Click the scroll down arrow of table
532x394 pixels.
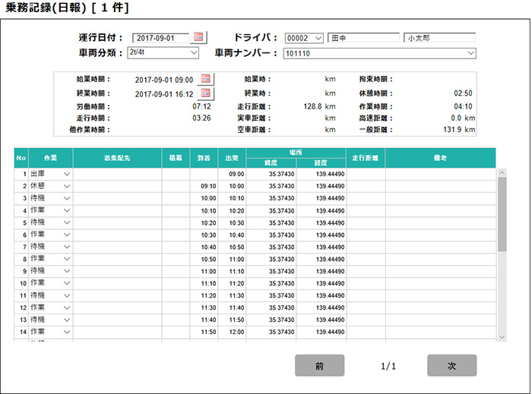pyautogui.click(x=501, y=336)
